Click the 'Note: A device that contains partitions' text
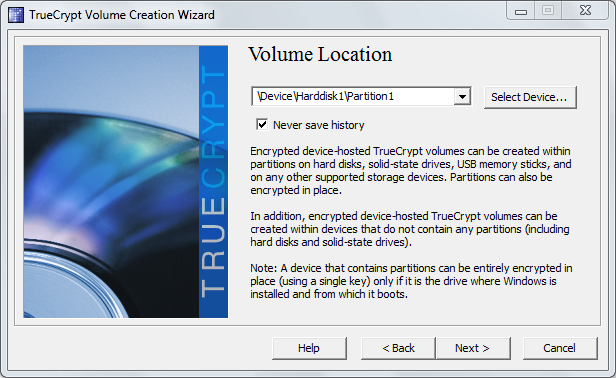The width and height of the screenshot is (616, 378). [x=411, y=281]
